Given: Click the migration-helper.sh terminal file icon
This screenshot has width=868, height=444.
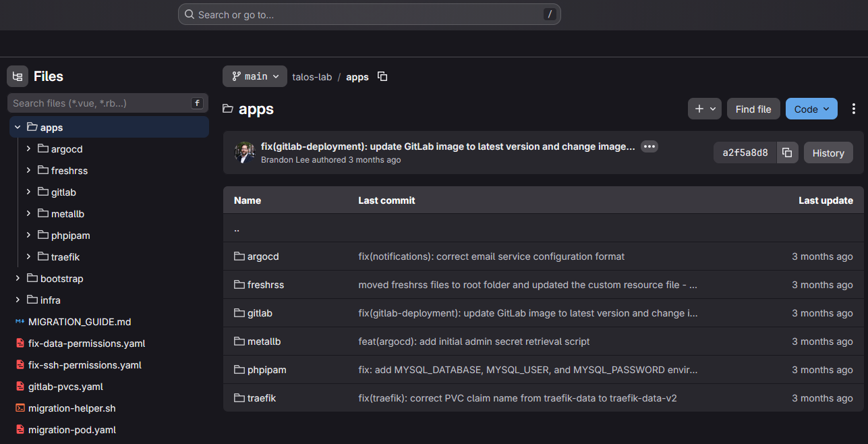Looking at the screenshot, I should click(20, 408).
